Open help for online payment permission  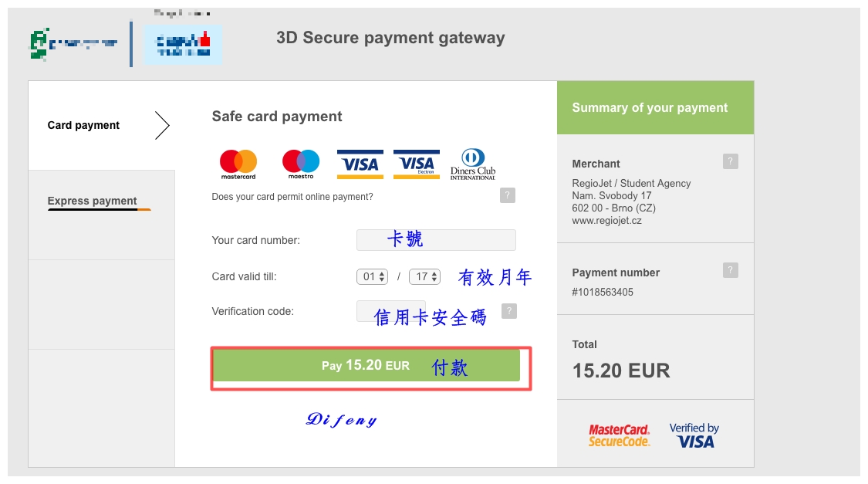coord(508,195)
